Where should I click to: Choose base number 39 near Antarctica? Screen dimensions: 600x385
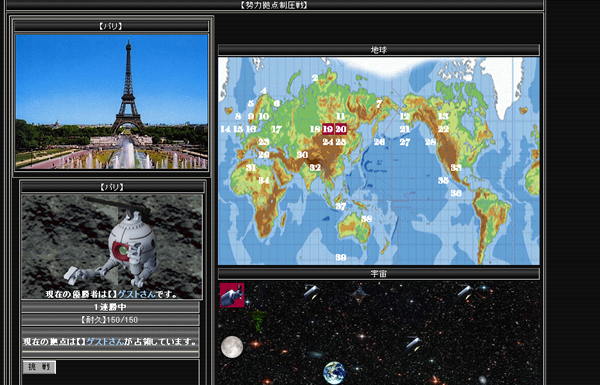(341, 258)
